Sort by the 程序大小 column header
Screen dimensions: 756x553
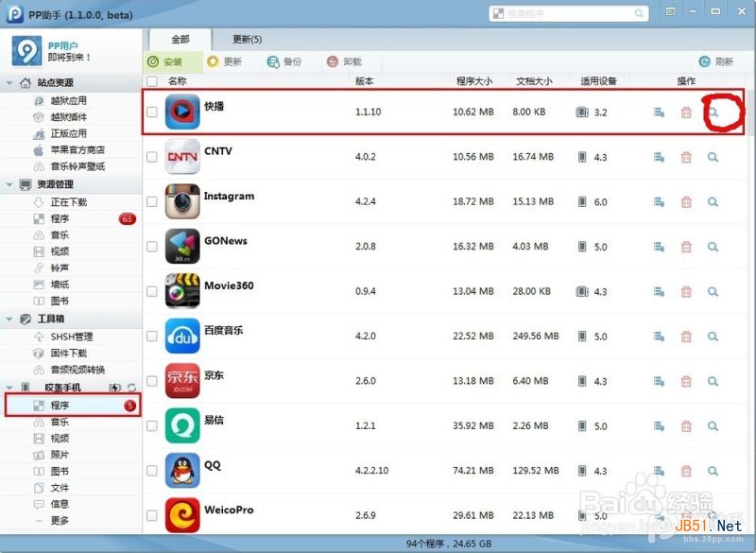474,81
